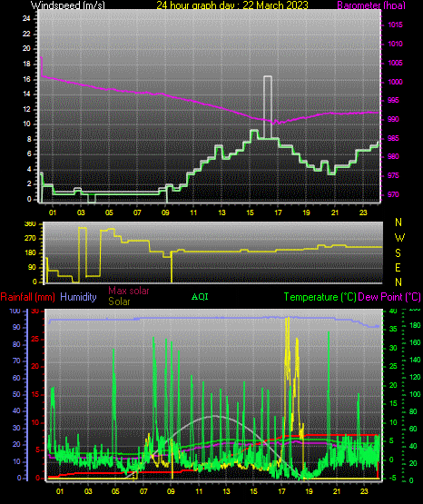Click the Barometer (hpa) axis label
The image size is (423, 504).
(x=371, y=5)
